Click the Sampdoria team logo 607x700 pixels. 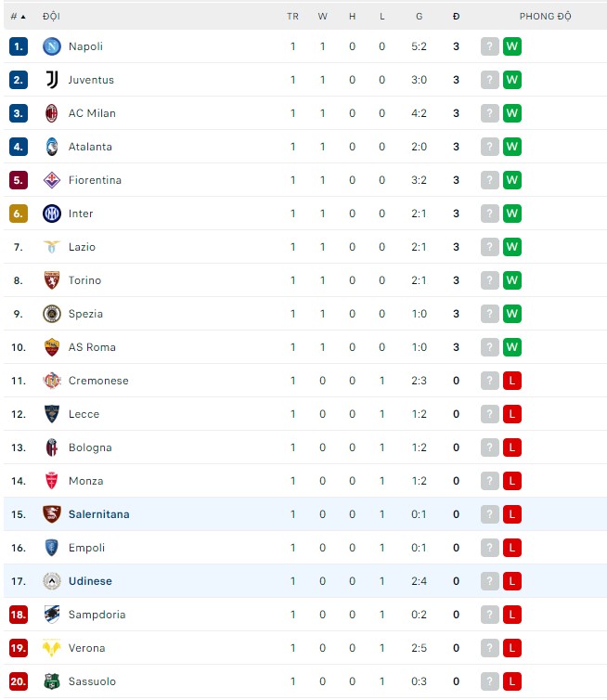coord(52,615)
